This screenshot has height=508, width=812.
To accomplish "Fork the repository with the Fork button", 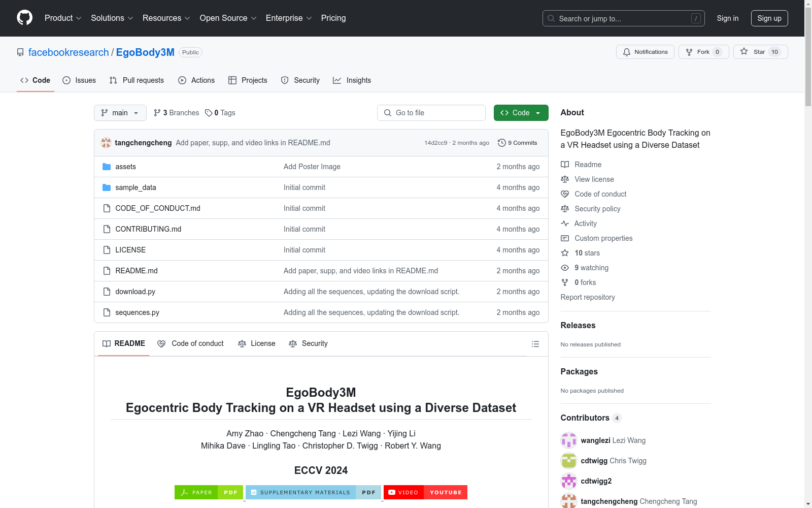I will tap(703, 52).
